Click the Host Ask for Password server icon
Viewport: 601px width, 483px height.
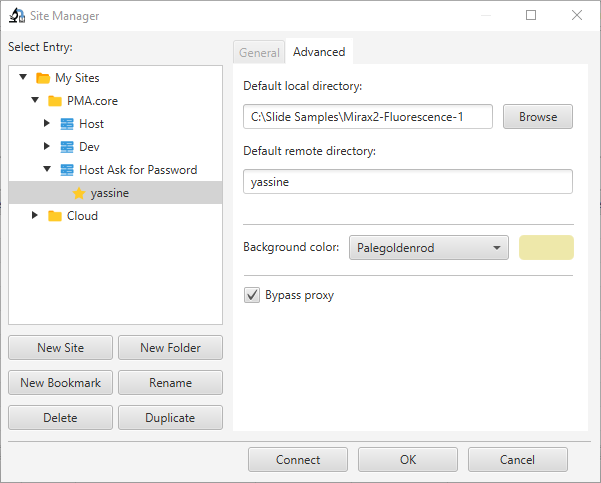pos(67,170)
